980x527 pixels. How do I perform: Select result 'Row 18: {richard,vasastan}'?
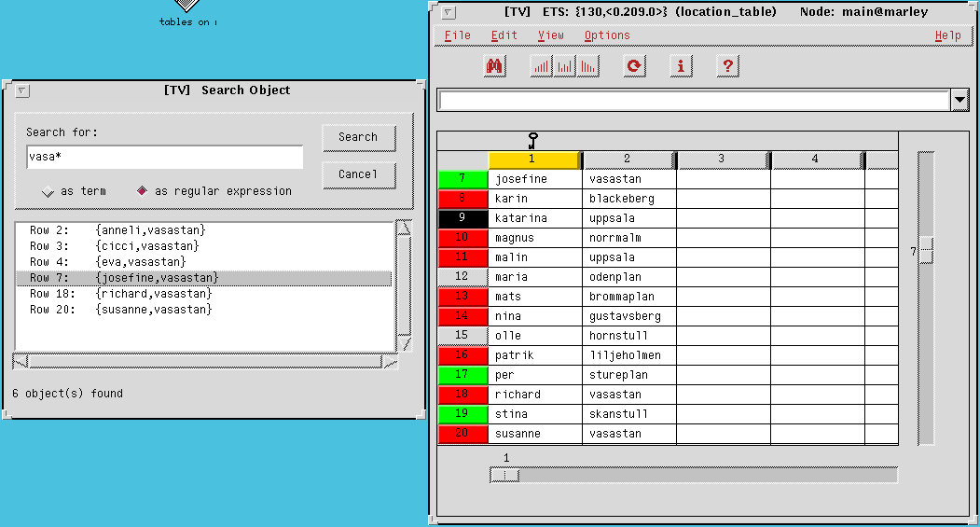tap(204, 294)
